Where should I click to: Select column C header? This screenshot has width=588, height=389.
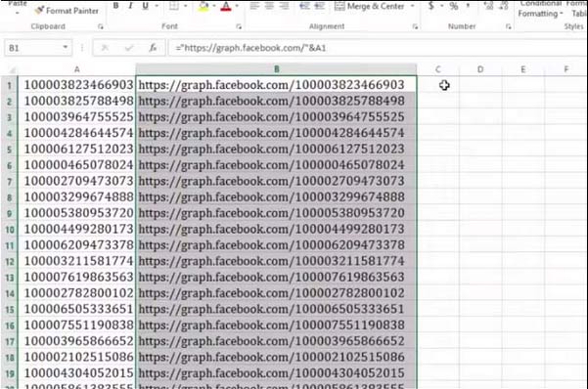pyautogui.click(x=438, y=69)
